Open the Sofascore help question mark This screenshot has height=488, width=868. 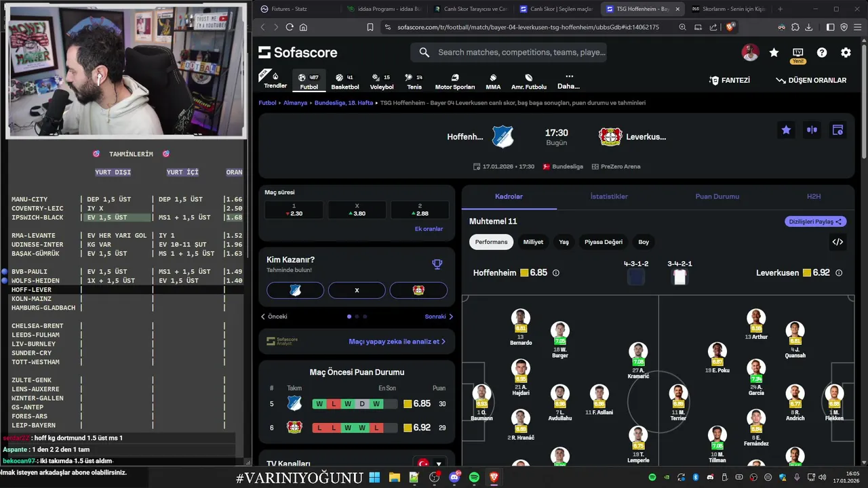click(x=822, y=52)
